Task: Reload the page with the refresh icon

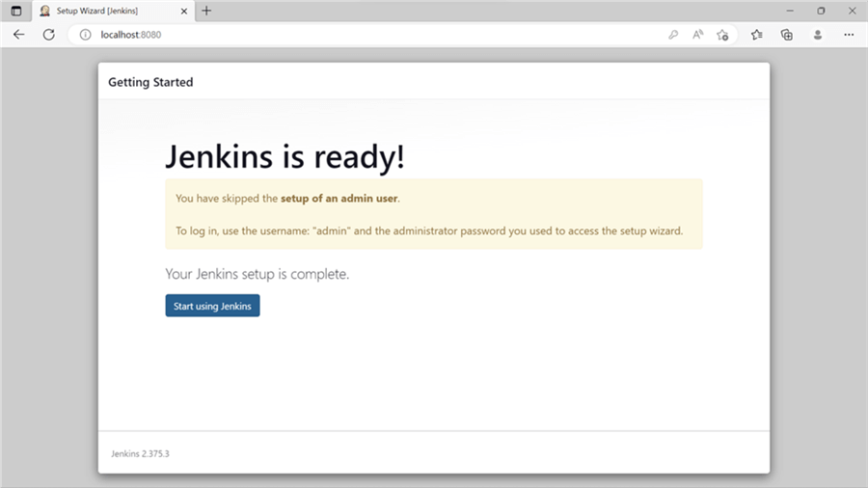Action: click(49, 35)
